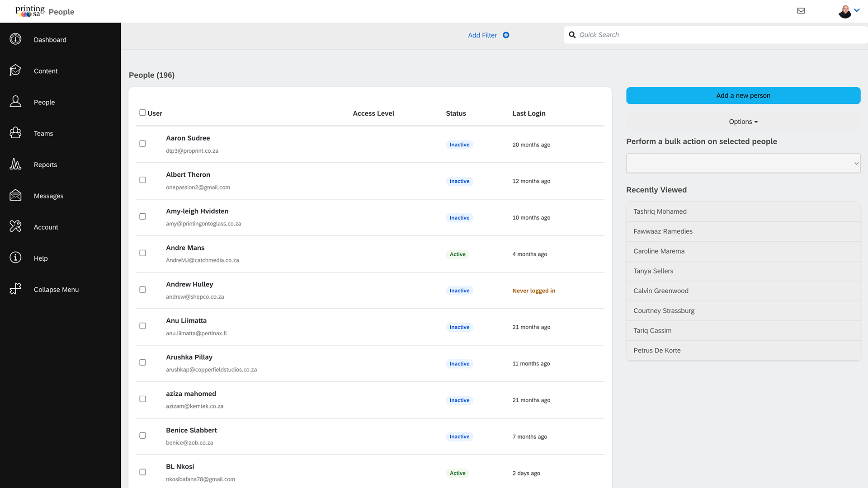The height and width of the screenshot is (488, 868).
Task: Open Dashboard from the sidebar menu
Action: 50,40
